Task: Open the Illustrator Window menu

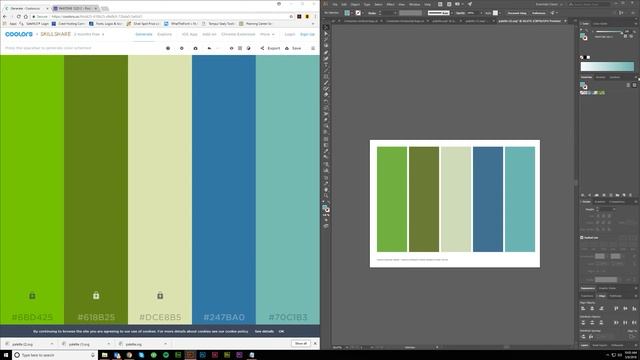Action: pos(414,4)
